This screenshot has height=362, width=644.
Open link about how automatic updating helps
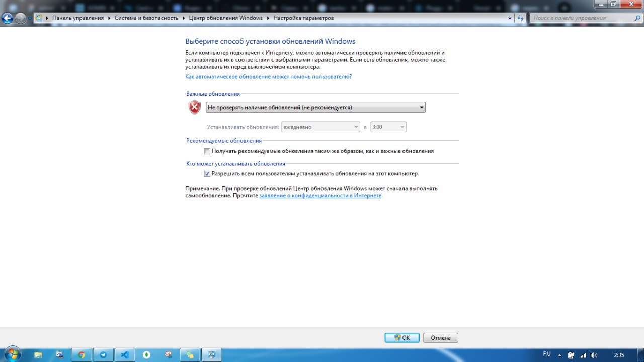pyautogui.click(x=268, y=76)
